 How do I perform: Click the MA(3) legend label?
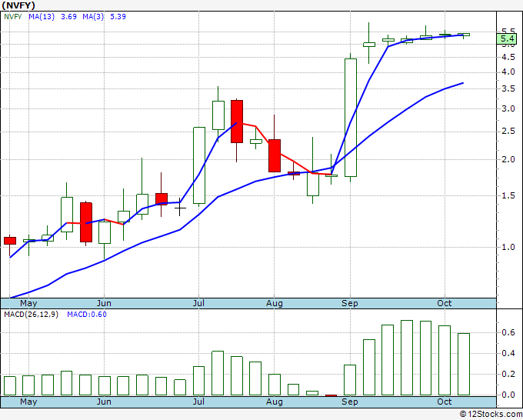pyautogui.click(x=93, y=17)
